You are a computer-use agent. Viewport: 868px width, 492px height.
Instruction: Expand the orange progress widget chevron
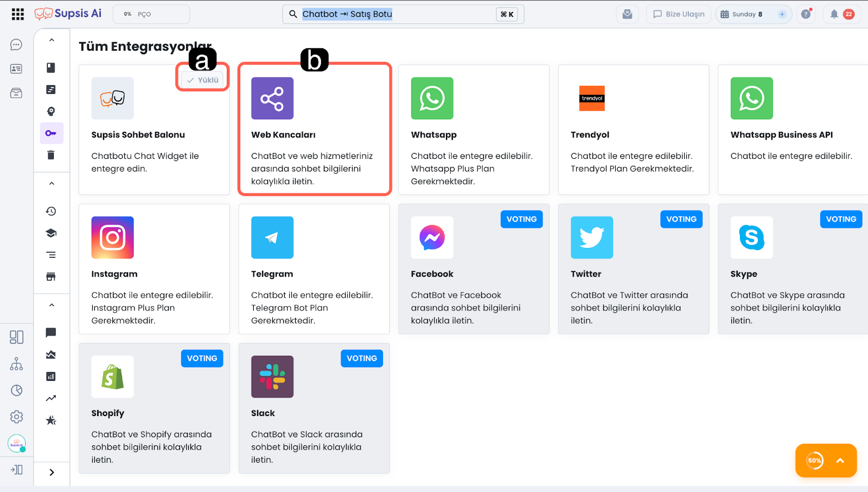(x=840, y=461)
